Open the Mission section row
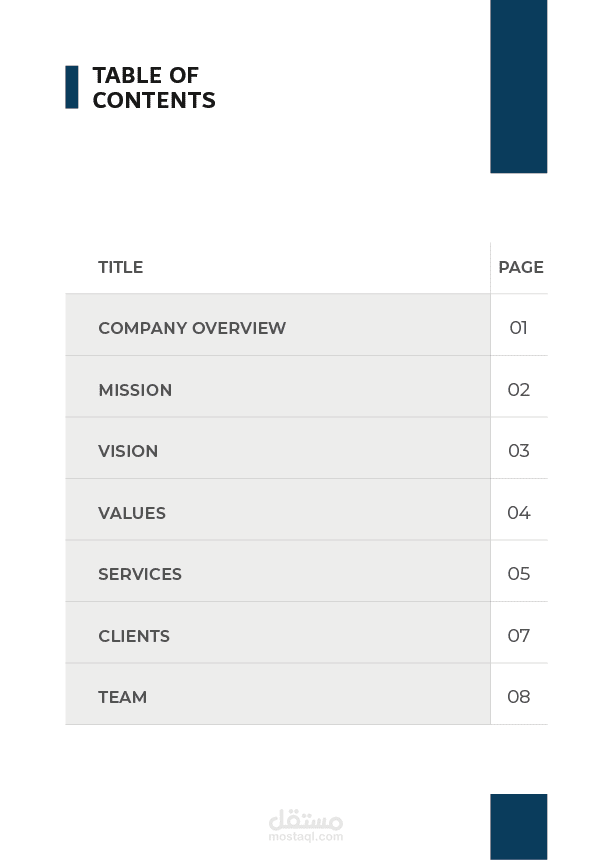Screen dimensions: 613x860 click(135, 390)
